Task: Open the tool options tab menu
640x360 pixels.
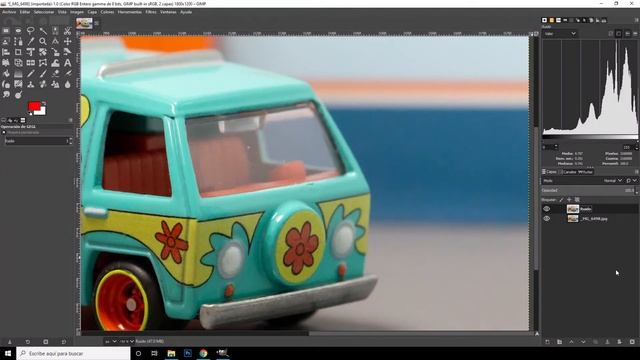Action: 70,120
